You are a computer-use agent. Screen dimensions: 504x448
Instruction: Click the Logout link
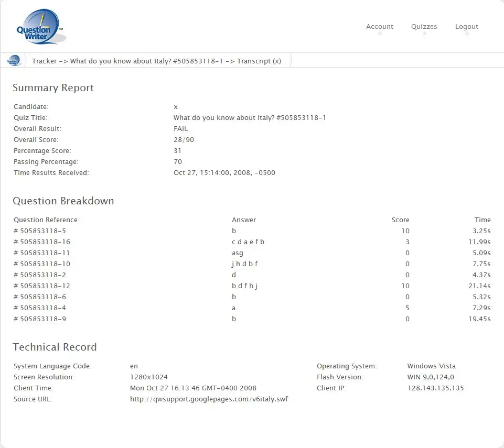click(x=466, y=27)
